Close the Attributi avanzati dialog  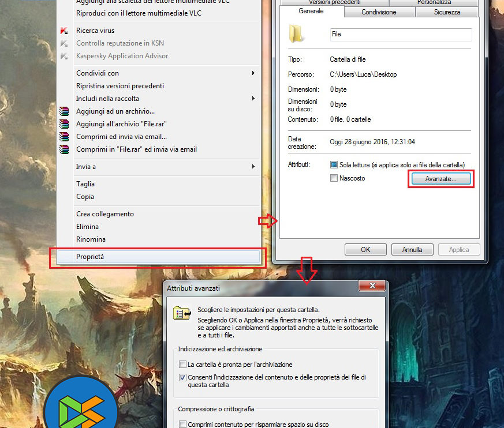point(372,286)
